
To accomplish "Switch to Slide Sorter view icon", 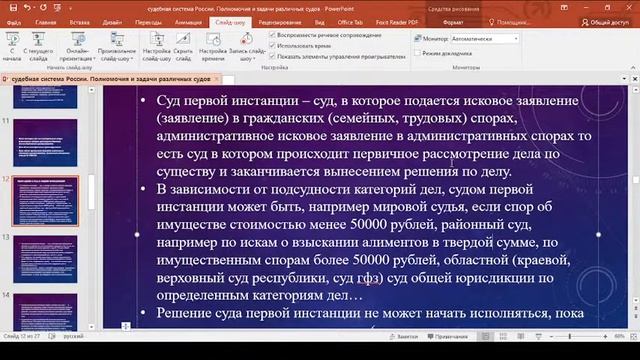I will coord(503,336).
